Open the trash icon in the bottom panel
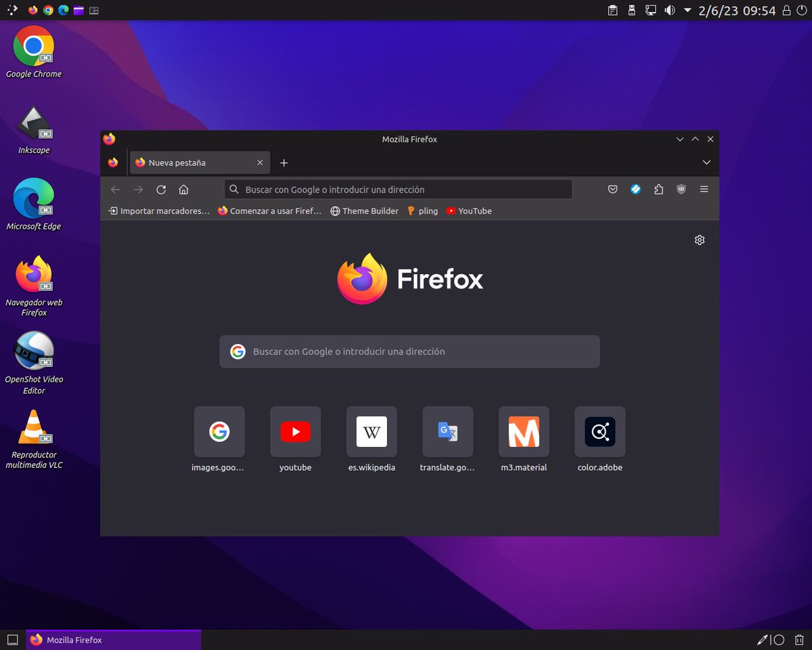Viewport: 812px width, 650px height. [x=799, y=640]
